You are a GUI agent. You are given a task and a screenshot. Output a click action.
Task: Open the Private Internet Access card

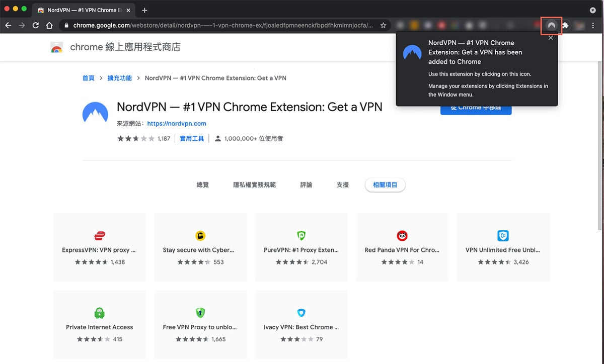(100, 324)
